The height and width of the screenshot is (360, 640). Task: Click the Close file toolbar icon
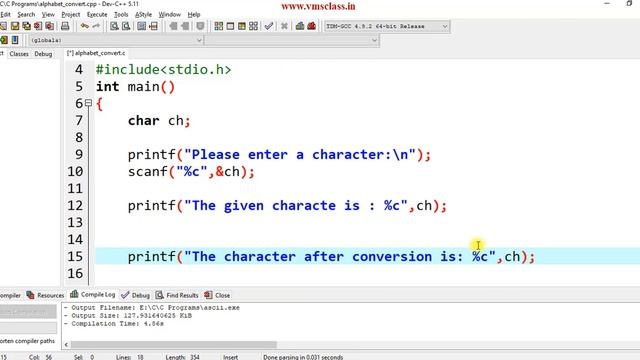pos(38,26)
